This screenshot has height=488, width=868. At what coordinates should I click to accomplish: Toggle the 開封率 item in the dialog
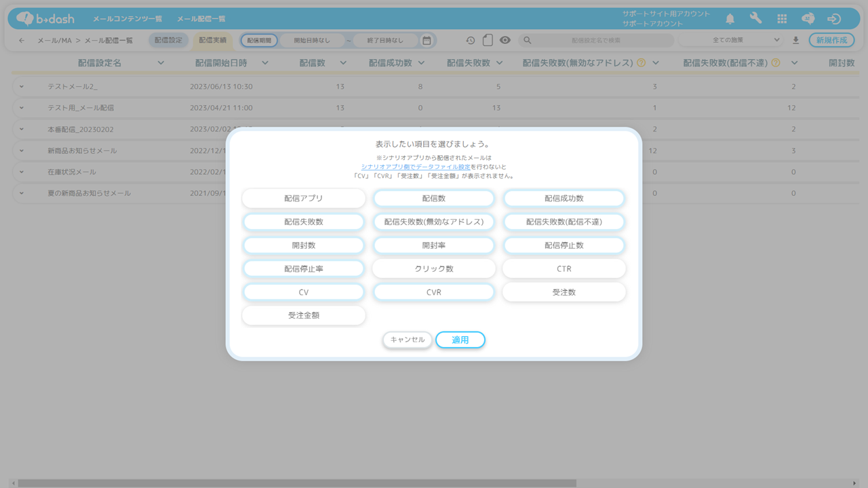point(434,245)
